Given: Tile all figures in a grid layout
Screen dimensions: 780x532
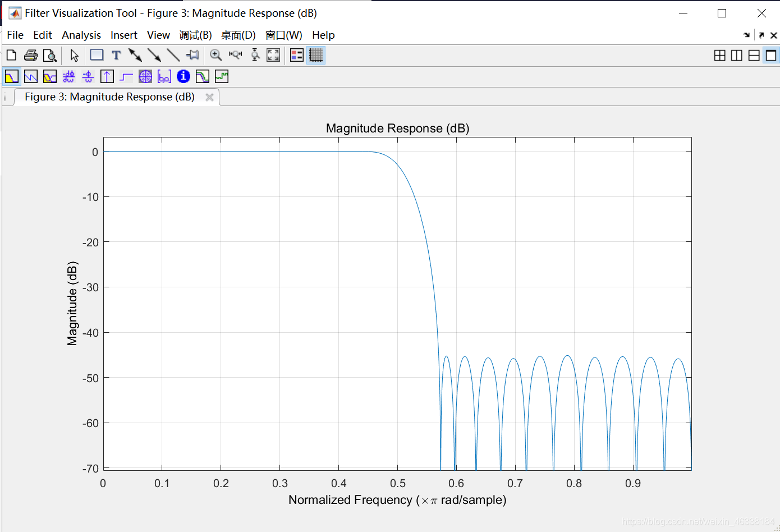Looking at the screenshot, I should coord(720,55).
